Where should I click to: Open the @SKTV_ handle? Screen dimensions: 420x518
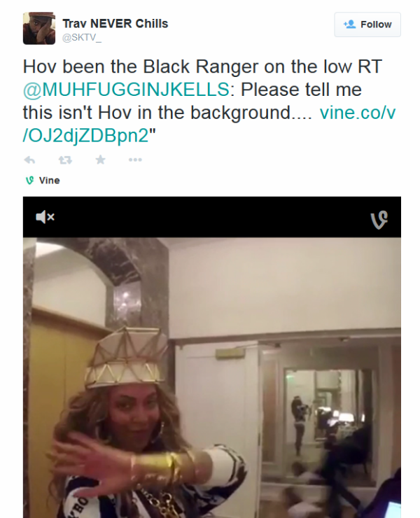82,38
